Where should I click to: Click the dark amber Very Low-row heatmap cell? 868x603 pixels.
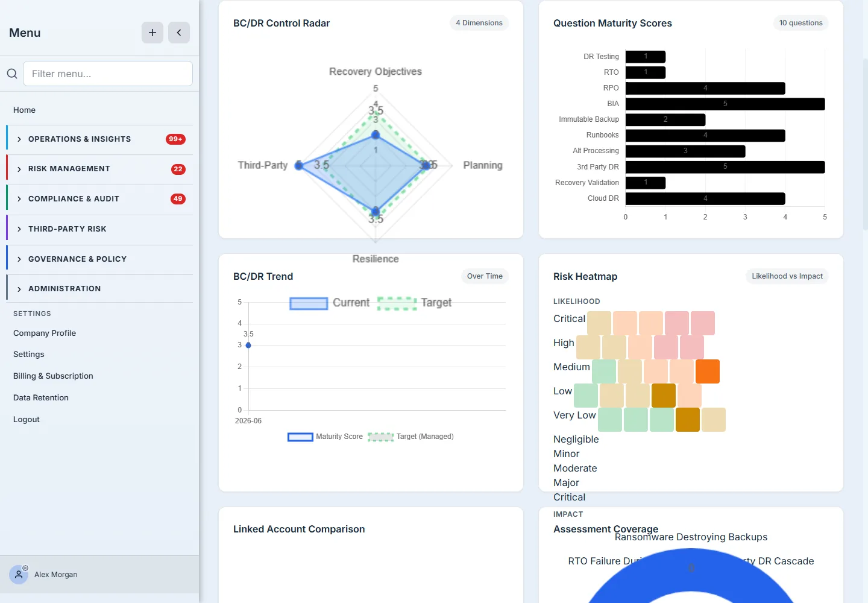point(688,420)
